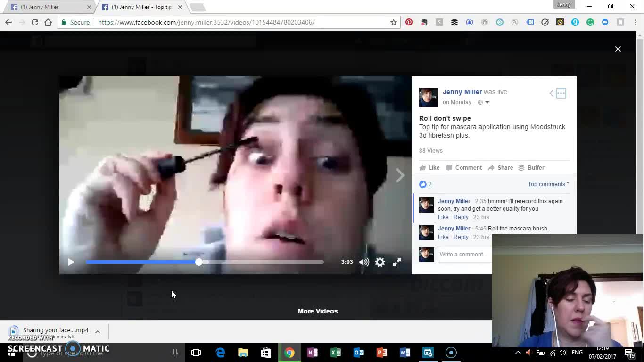Image resolution: width=644 pixels, height=362 pixels.
Task: Switch to Chrome on taskbar
Action: click(x=289, y=353)
